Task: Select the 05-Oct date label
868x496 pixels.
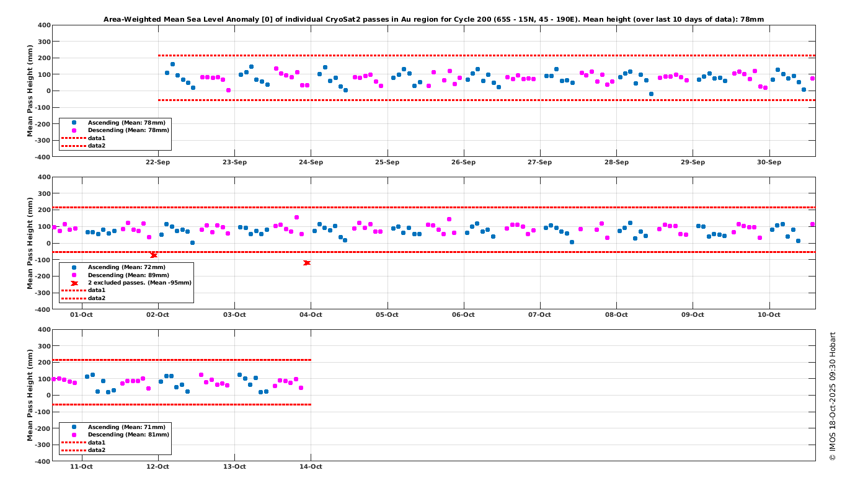Action: pyautogui.click(x=387, y=314)
